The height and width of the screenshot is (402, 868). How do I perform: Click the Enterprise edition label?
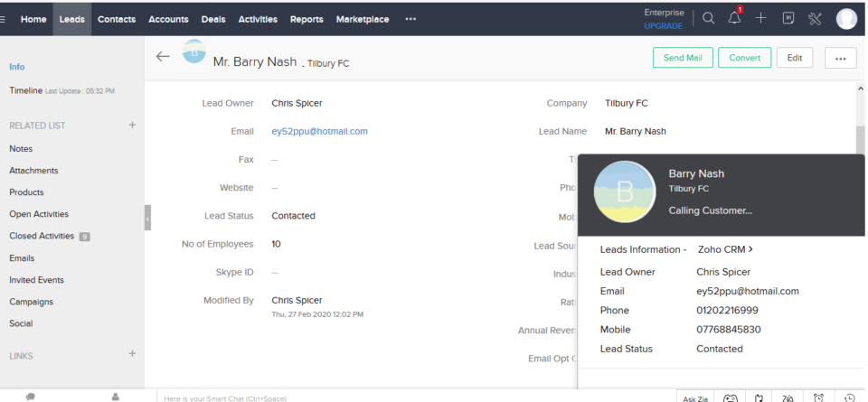(665, 12)
